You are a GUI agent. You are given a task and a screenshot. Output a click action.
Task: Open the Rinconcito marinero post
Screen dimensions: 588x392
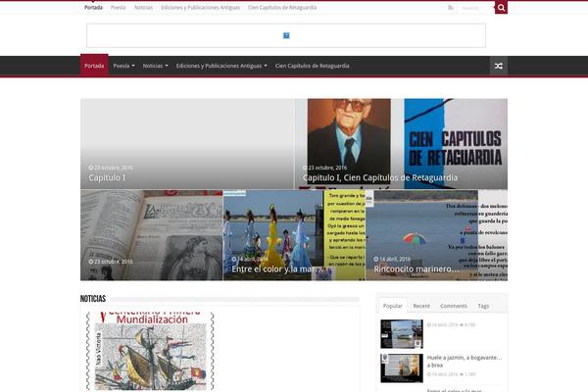(x=436, y=235)
